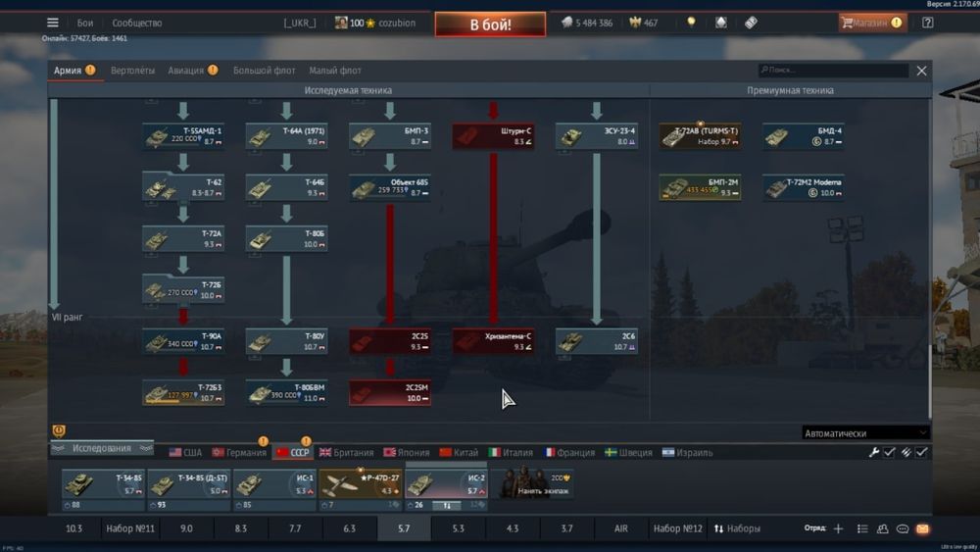Select the P-47D-27 crew slot

coord(361,488)
